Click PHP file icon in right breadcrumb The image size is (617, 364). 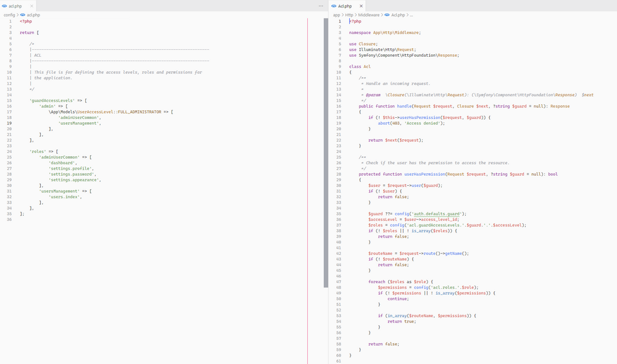point(387,15)
